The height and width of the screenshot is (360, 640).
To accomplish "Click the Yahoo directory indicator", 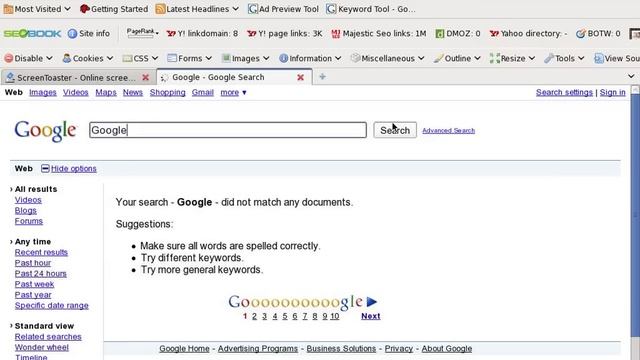I will point(528,33).
